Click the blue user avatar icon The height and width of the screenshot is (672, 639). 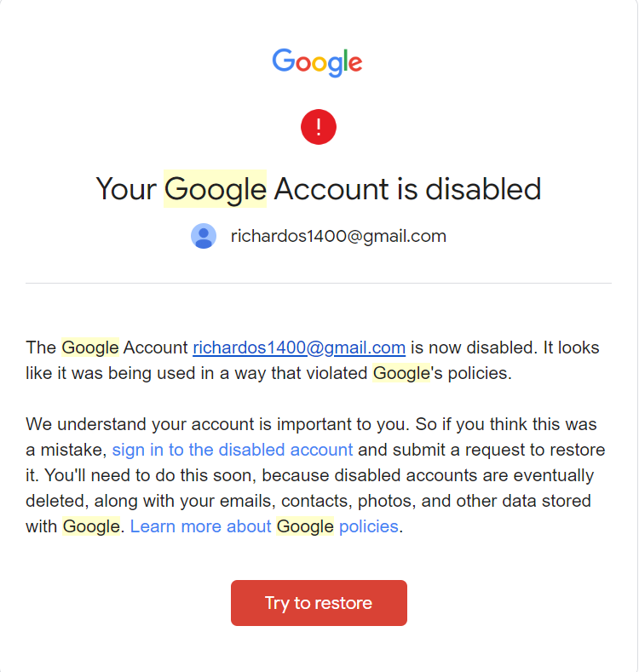pyautogui.click(x=204, y=236)
